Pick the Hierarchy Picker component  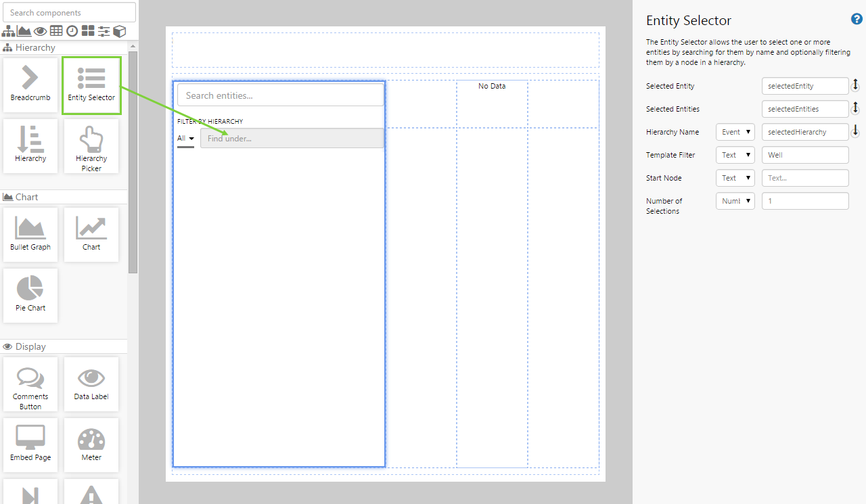pyautogui.click(x=91, y=146)
